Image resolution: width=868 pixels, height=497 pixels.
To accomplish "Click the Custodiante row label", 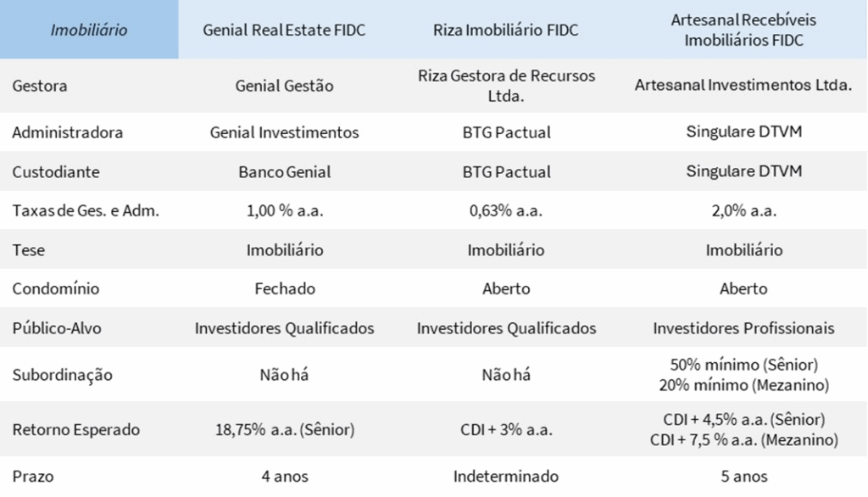I will click(56, 172).
